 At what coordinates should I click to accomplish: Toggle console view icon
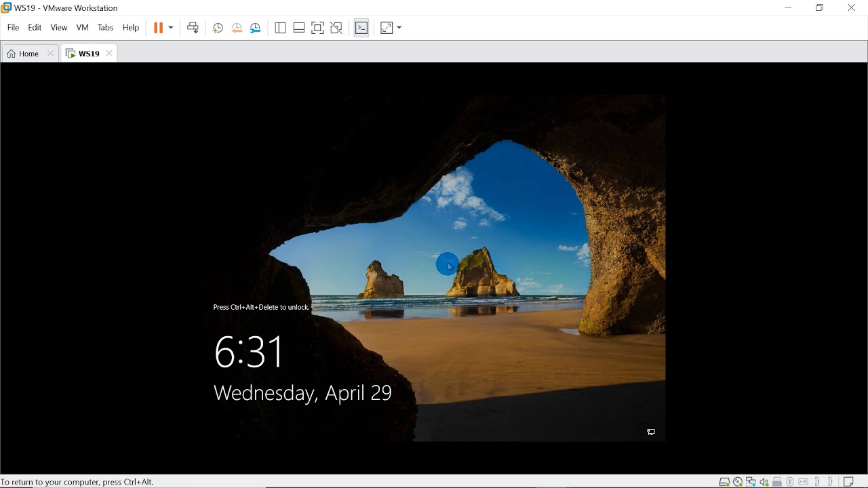(x=361, y=28)
